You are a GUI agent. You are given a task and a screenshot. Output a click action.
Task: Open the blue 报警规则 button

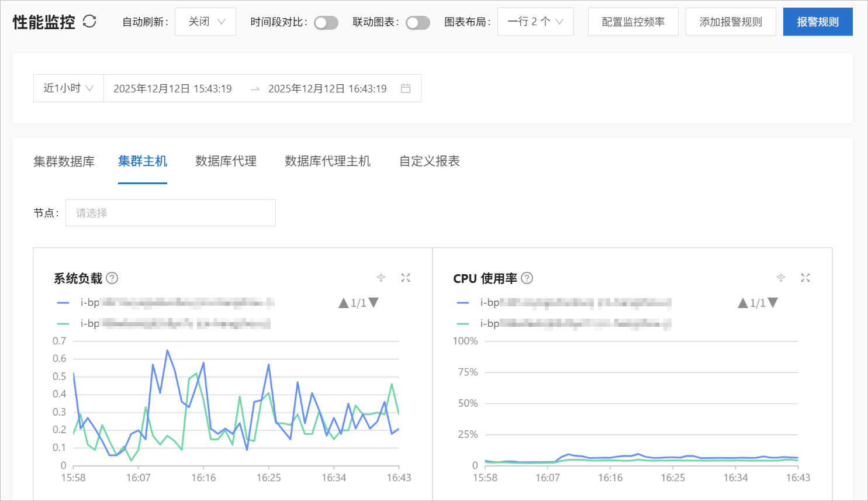tap(818, 22)
